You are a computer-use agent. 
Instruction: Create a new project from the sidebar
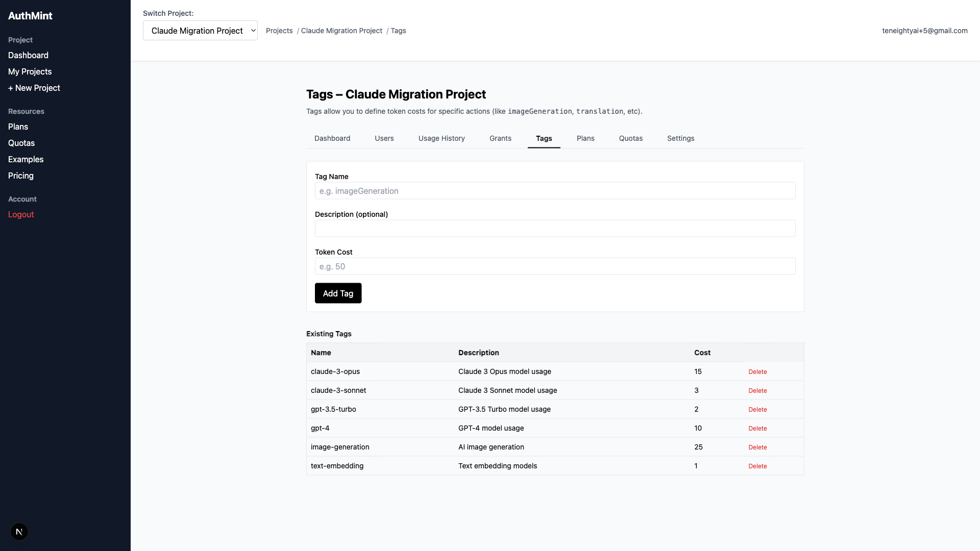point(34,88)
